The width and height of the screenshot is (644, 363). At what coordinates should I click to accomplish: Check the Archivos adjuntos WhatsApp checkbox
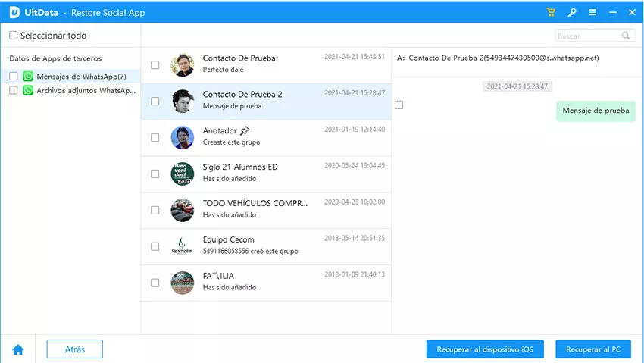[14, 90]
